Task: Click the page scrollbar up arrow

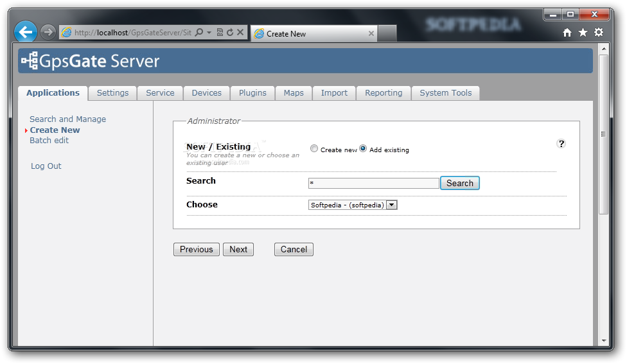Action: [604, 49]
